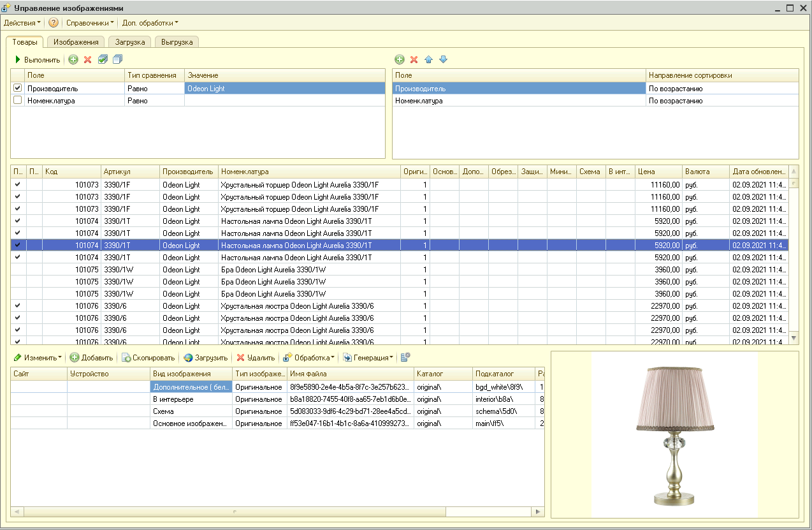
Task: Uncheck the Производитель filter condition
Action: click(x=17, y=87)
